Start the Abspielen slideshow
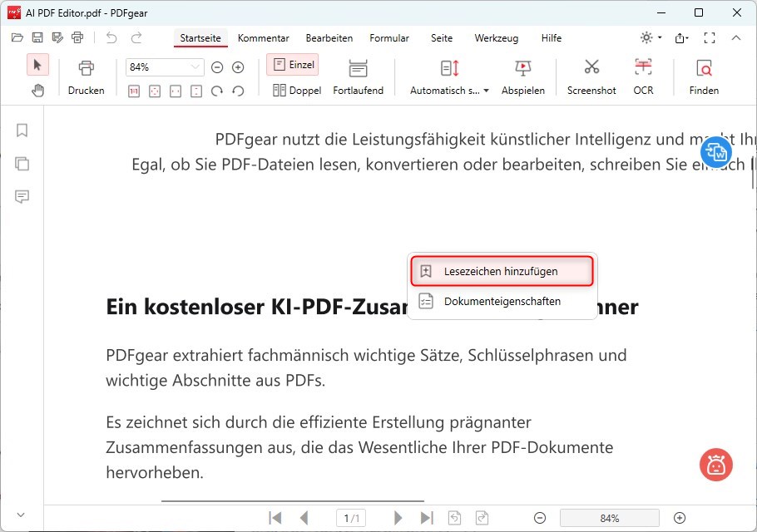Screen dimensions: 757x532 point(523,77)
